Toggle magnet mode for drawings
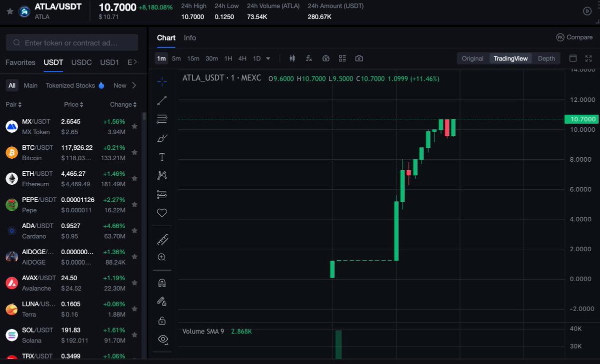Viewport: 600px width, 364px height. coord(162,283)
